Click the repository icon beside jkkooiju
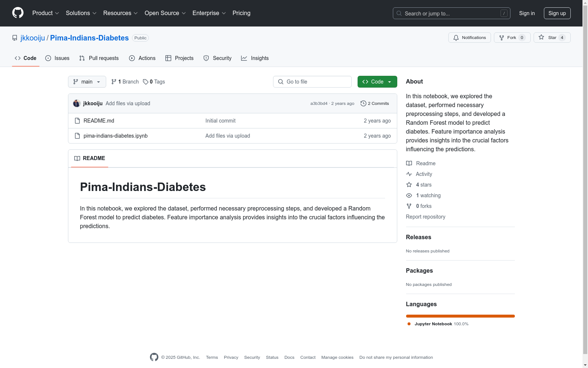588x368 pixels. [15, 38]
